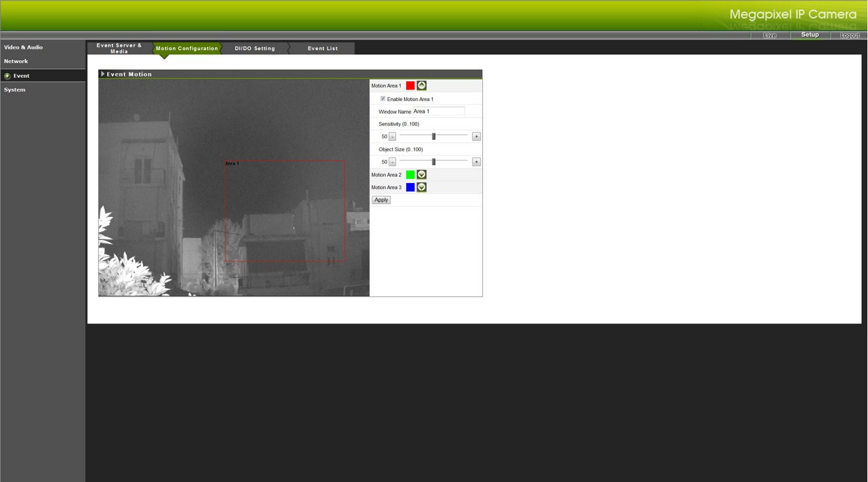Image resolution: width=868 pixels, height=482 pixels.
Task: Click the red Motion Area 1 swatch
Action: tap(410, 85)
